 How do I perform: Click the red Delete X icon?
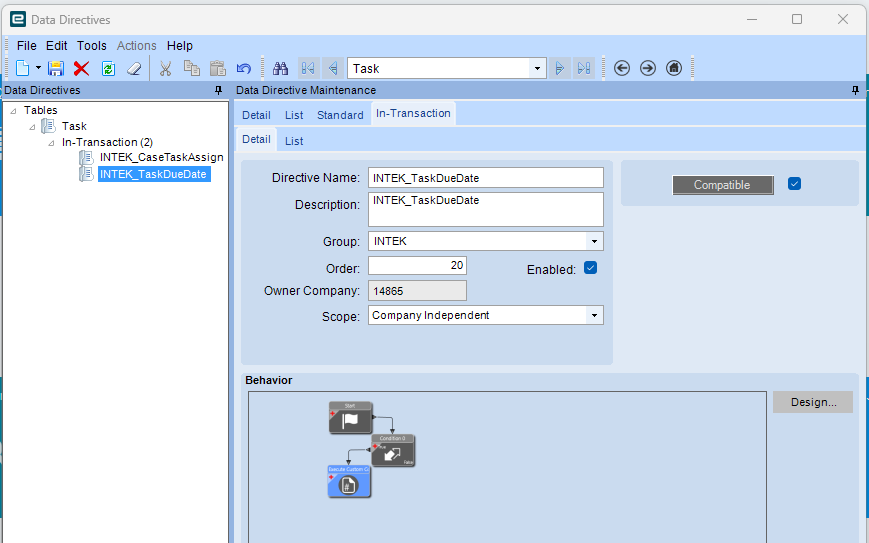(82, 68)
